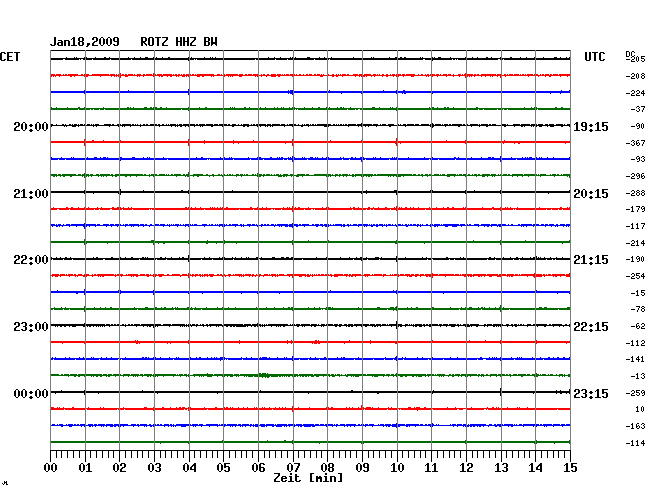
Task: Click the DC offset value -224
Action: click(635, 93)
